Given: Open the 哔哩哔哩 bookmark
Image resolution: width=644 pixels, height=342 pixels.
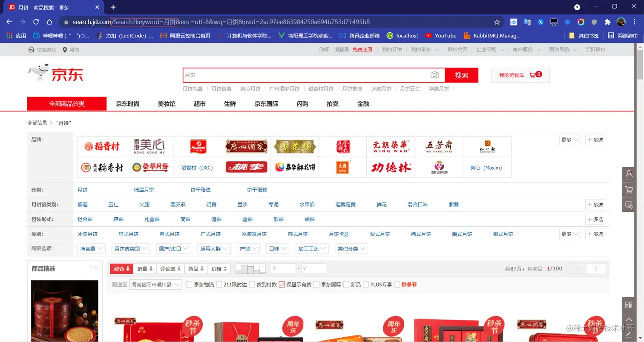Looking at the screenshot, I should pos(61,36).
